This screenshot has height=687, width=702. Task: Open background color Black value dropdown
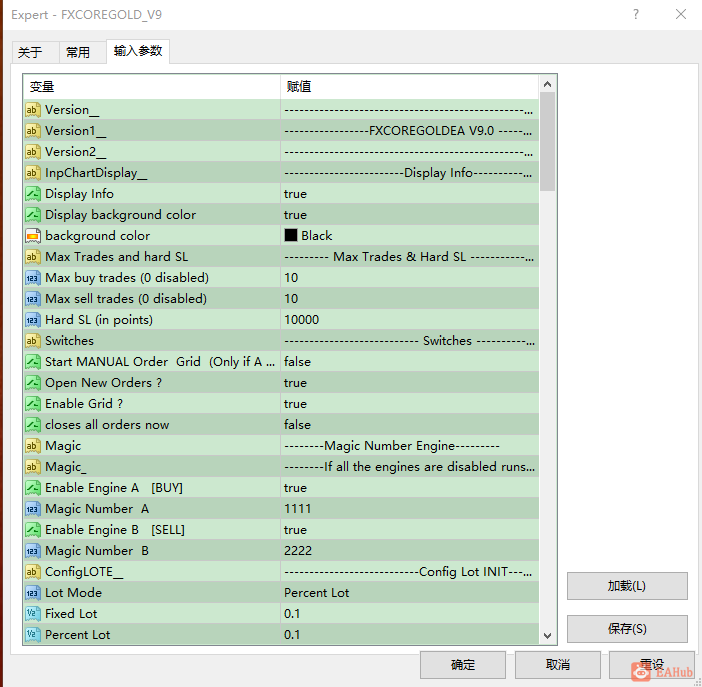click(410, 236)
